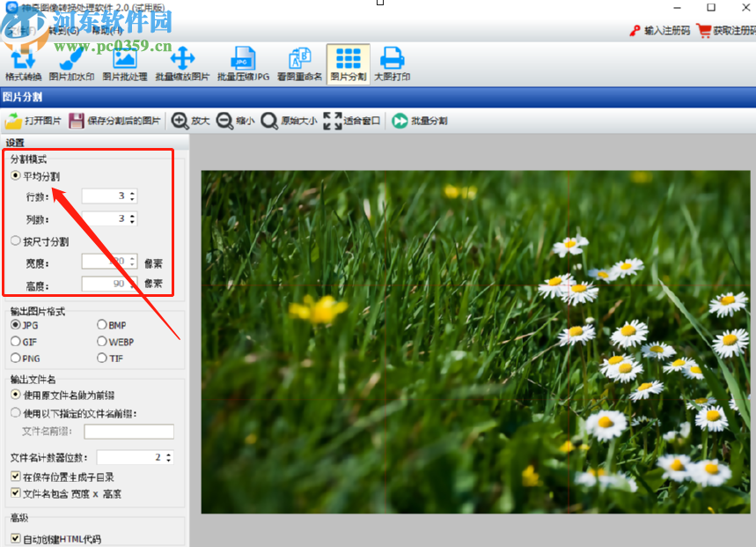Toggle 自动创建HTML代码 checkbox

click(16, 538)
